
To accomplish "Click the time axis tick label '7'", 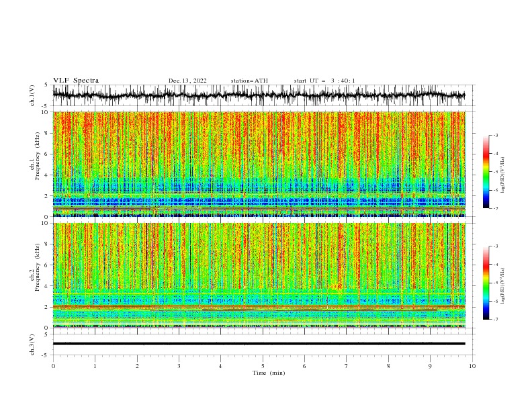I will point(347,366).
